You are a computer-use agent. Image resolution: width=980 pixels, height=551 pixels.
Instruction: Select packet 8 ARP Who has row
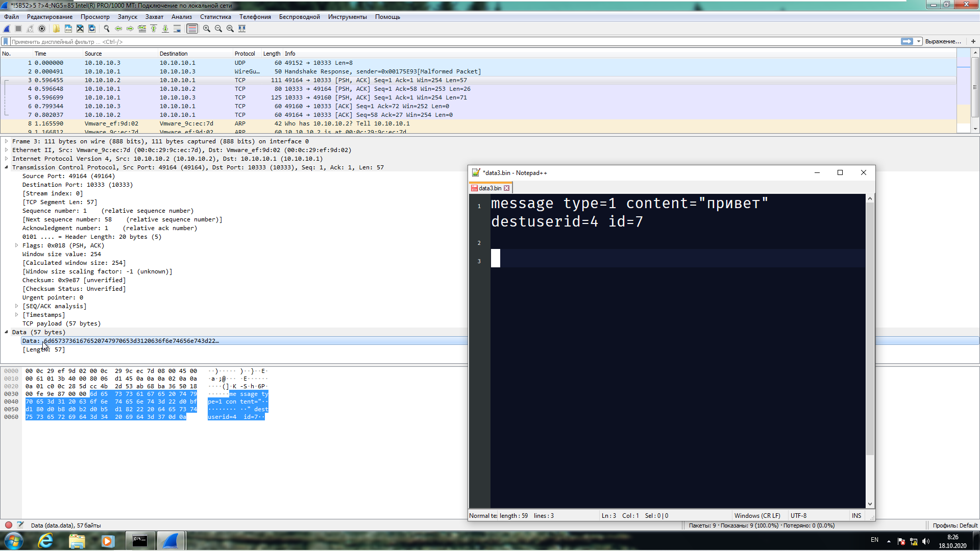point(478,123)
